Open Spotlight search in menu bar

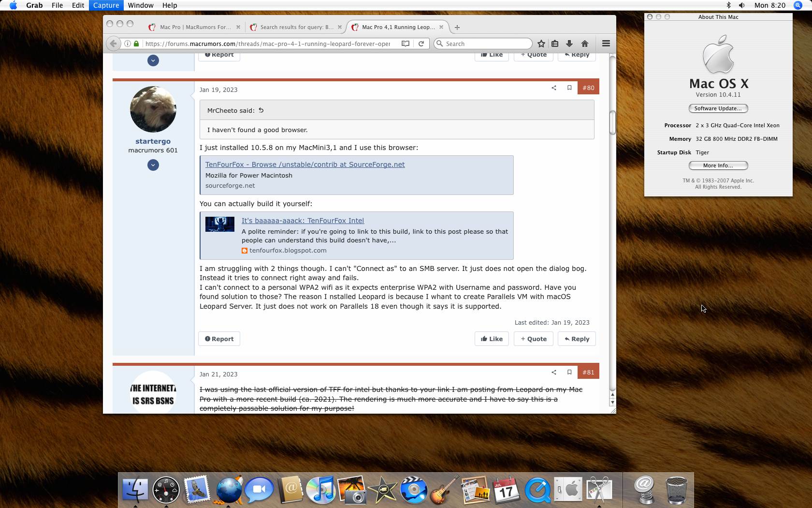click(798, 5)
